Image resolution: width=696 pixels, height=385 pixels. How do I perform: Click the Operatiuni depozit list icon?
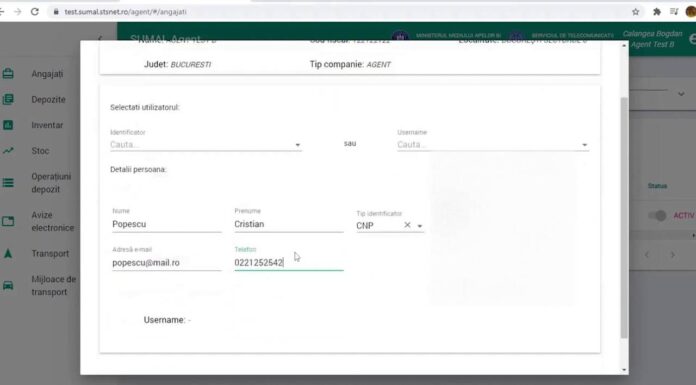point(8,183)
